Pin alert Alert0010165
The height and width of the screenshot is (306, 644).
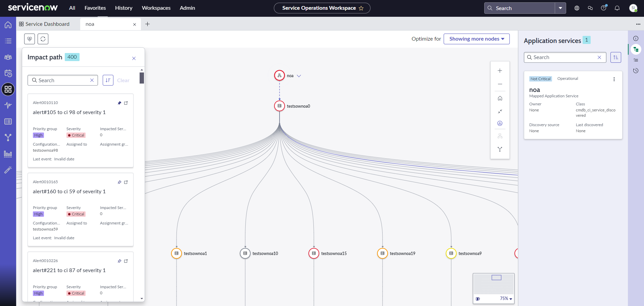click(119, 182)
